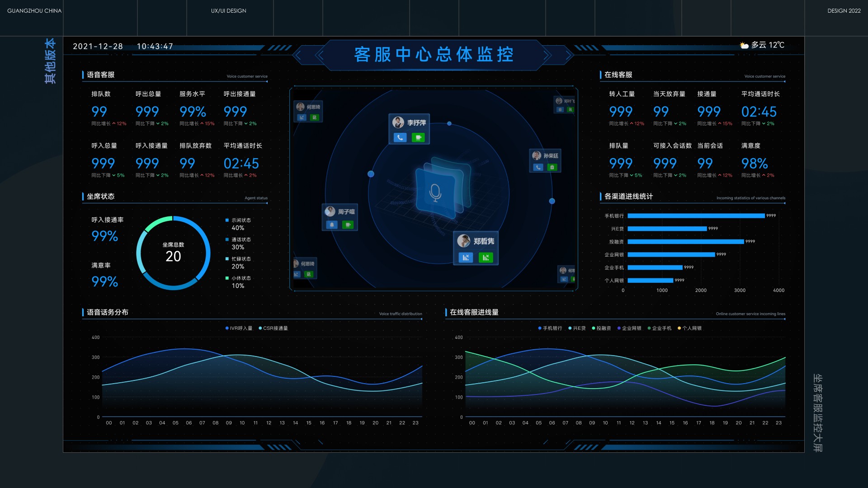Screen dimensions: 868x488
Task: Click the cloudy weather icon
Action: click(x=744, y=45)
